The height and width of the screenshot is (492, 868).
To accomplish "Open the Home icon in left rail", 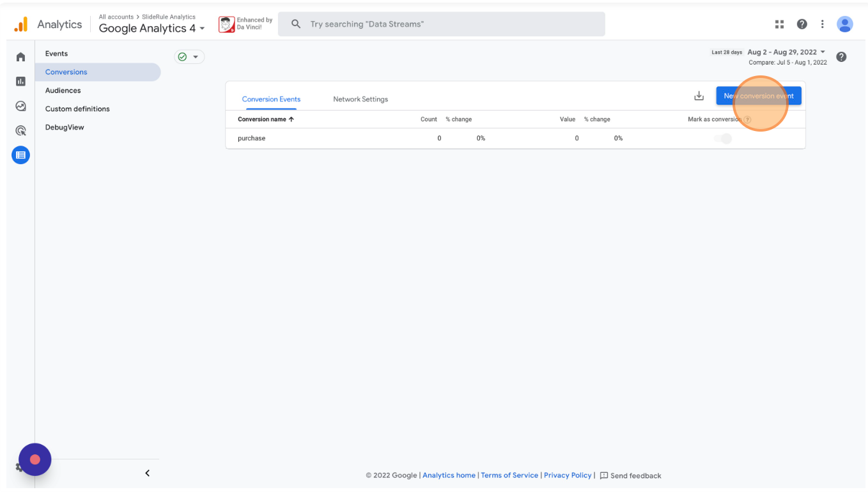I will click(x=20, y=57).
